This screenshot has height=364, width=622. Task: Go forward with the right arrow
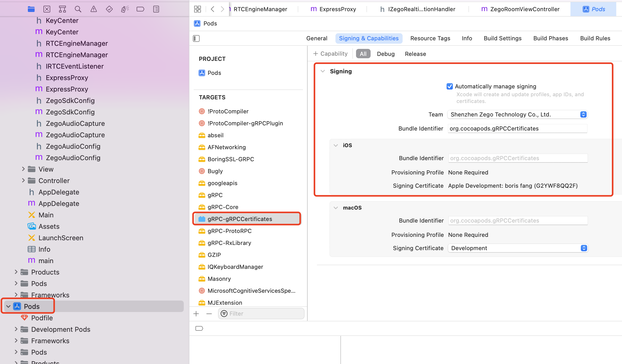222,9
